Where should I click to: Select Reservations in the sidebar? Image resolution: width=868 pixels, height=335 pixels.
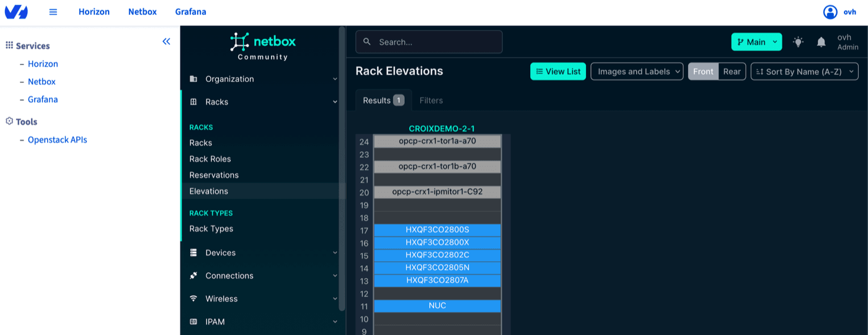pyautogui.click(x=214, y=175)
